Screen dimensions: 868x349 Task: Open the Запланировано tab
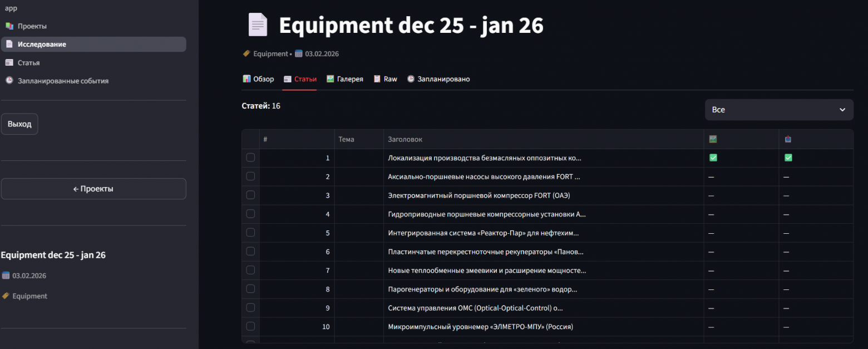click(438, 79)
